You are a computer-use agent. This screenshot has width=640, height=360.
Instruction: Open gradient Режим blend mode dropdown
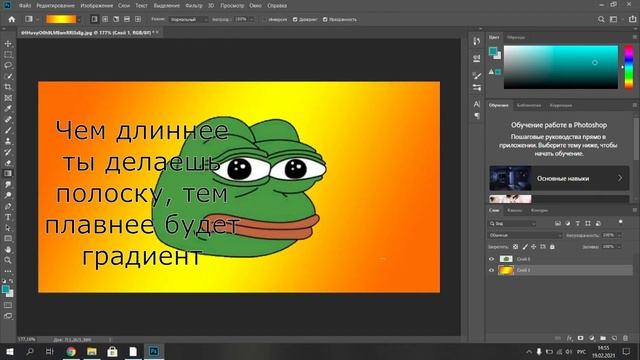[189, 20]
